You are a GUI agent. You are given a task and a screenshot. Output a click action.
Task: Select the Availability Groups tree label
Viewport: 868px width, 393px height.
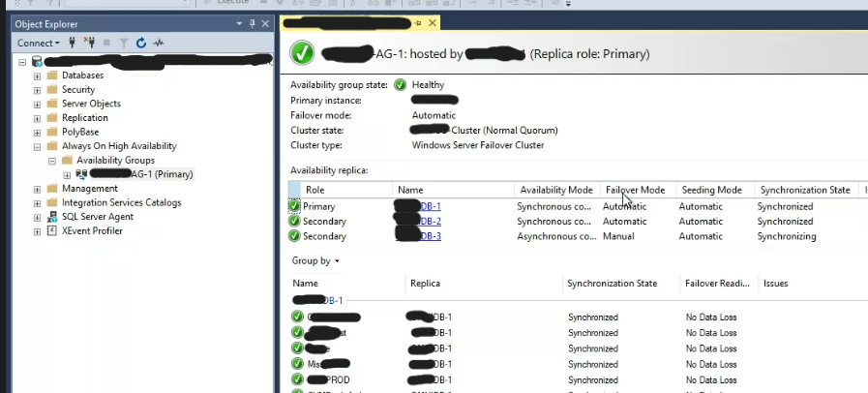(x=115, y=161)
